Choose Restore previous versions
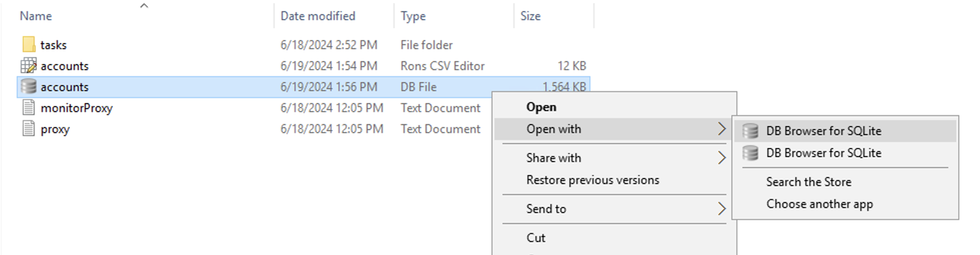980x255 pixels. pyautogui.click(x=592, y=180)
